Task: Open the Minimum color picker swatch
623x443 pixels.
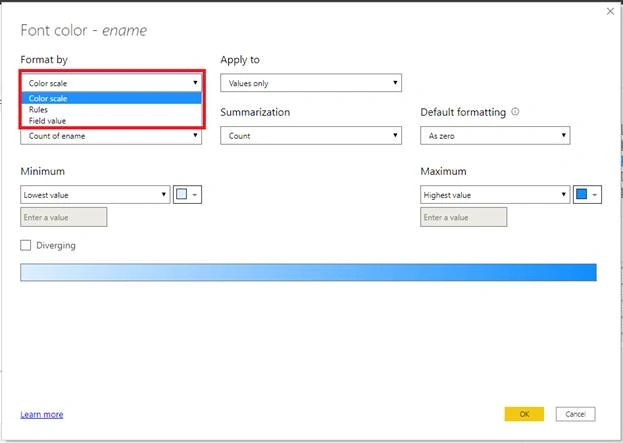Action: pos(188,195)
